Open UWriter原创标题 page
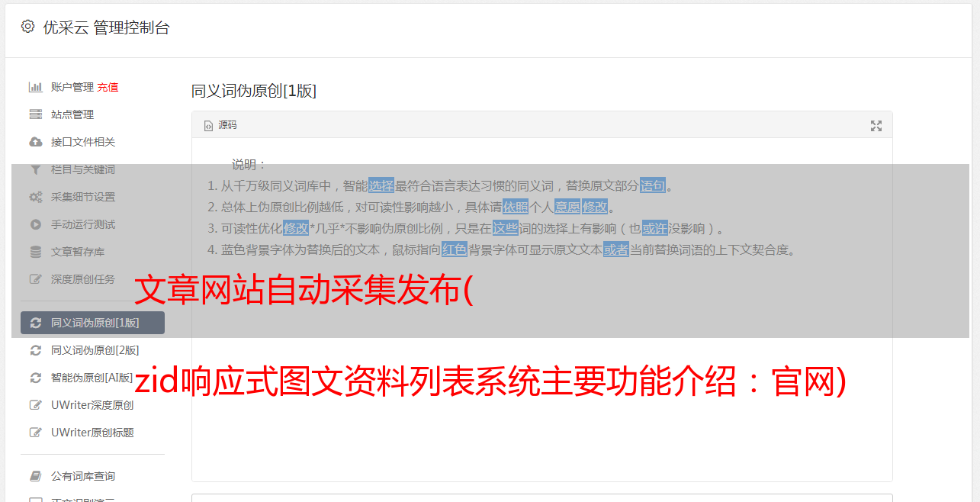This screenshot has width=980, height=502. pos(92,433)
